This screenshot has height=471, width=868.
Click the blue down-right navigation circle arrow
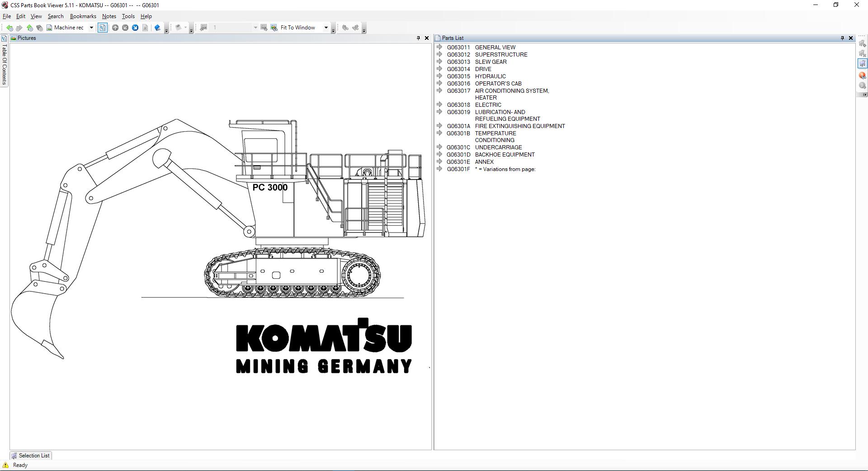point(135,28)
